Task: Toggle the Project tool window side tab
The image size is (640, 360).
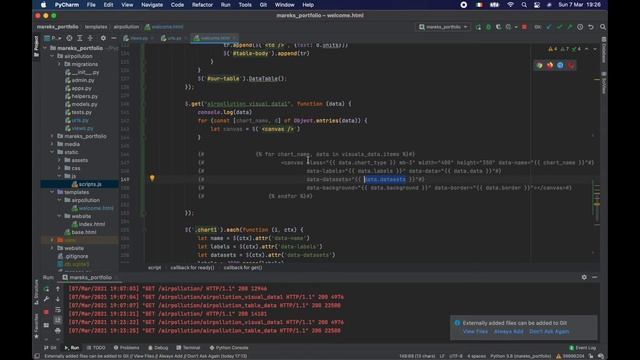Action: pos(36,46)
